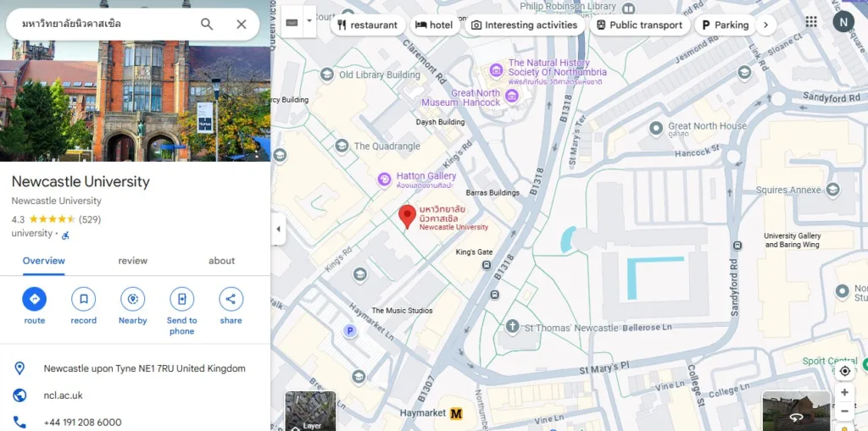
Task: Select the restaurant filter chip
Action: pyautogui.click(x=367, y=25)
